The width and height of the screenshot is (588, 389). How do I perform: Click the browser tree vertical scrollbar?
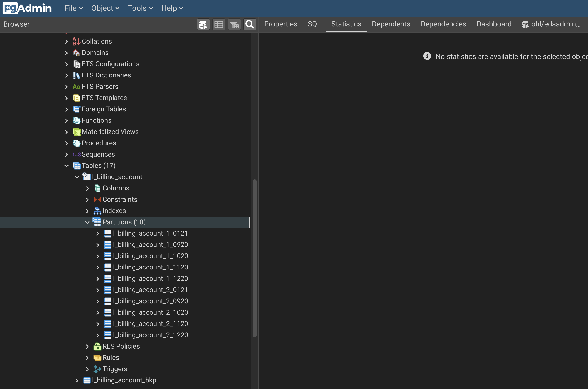pos(254,258)
